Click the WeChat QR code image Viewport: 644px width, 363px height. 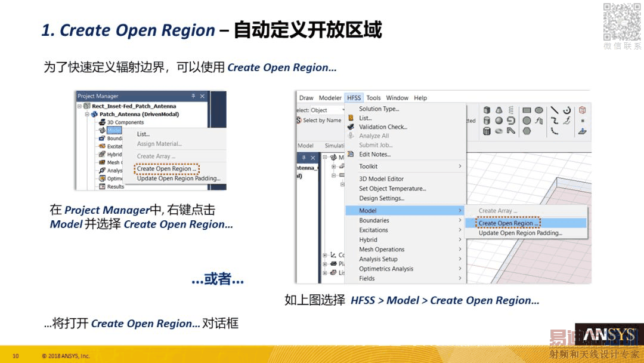tap(621, 21)
